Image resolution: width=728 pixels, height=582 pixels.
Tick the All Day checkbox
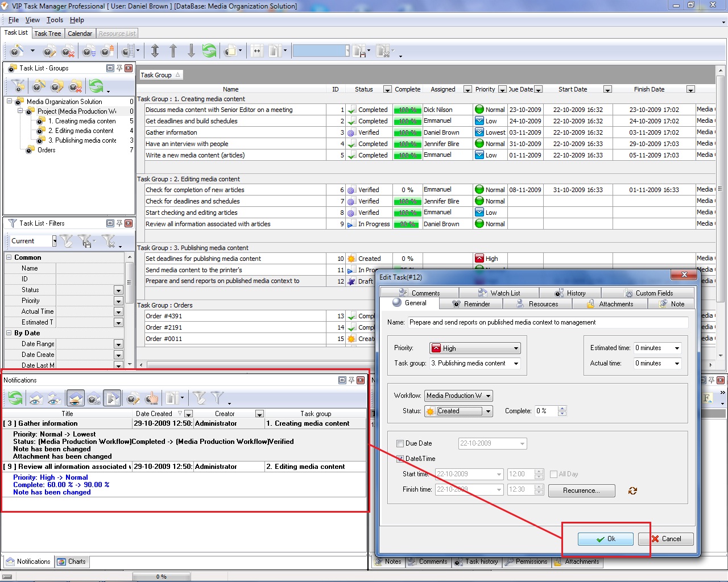[x=553, y=474]
